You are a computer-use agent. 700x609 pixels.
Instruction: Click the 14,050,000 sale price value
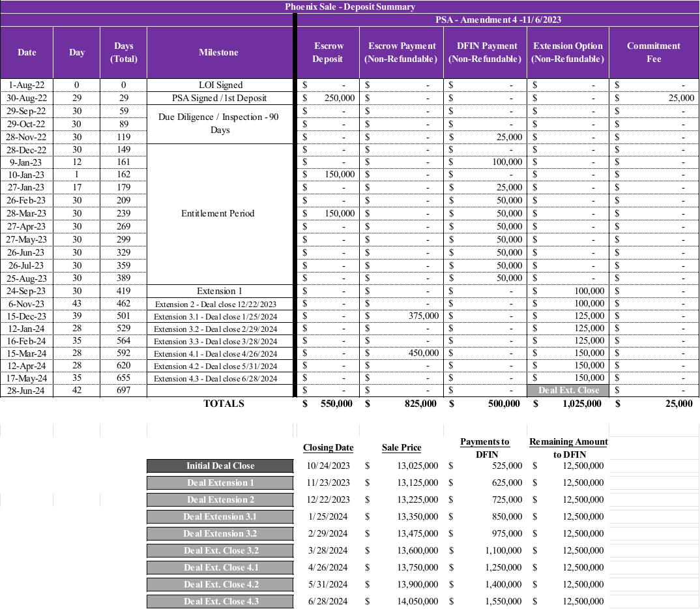[x=418, y=601]
